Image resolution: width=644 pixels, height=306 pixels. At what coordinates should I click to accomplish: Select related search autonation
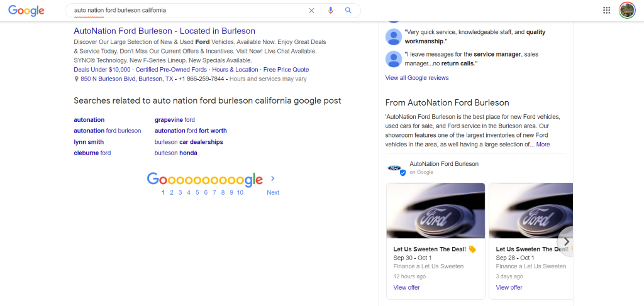click(x=89, y=120)
